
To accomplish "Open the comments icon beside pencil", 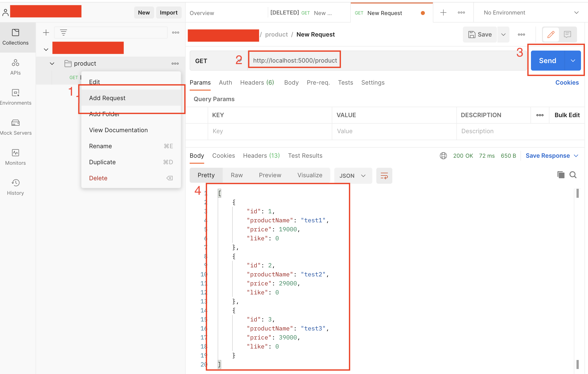I will pos(567,34).
